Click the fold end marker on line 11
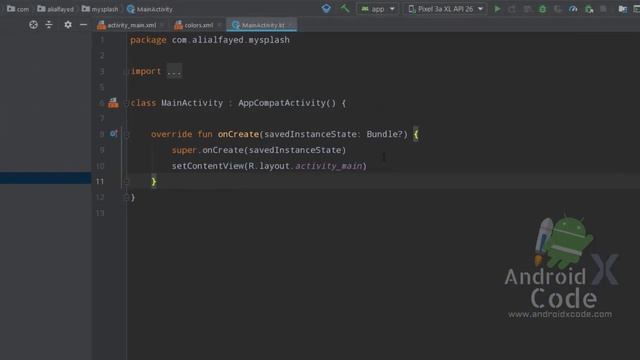 tap(127, 182)
